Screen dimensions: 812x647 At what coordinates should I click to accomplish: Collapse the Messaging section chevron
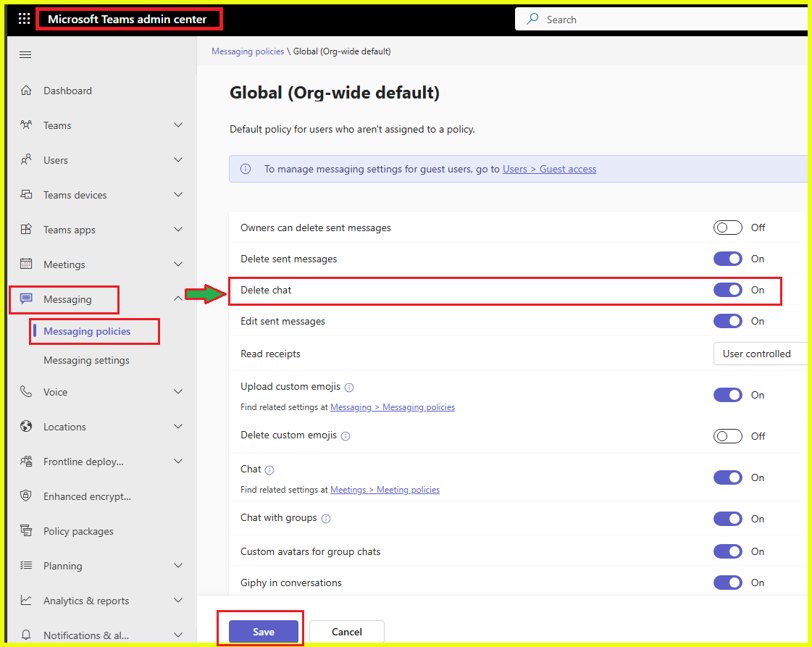point(177,299)
